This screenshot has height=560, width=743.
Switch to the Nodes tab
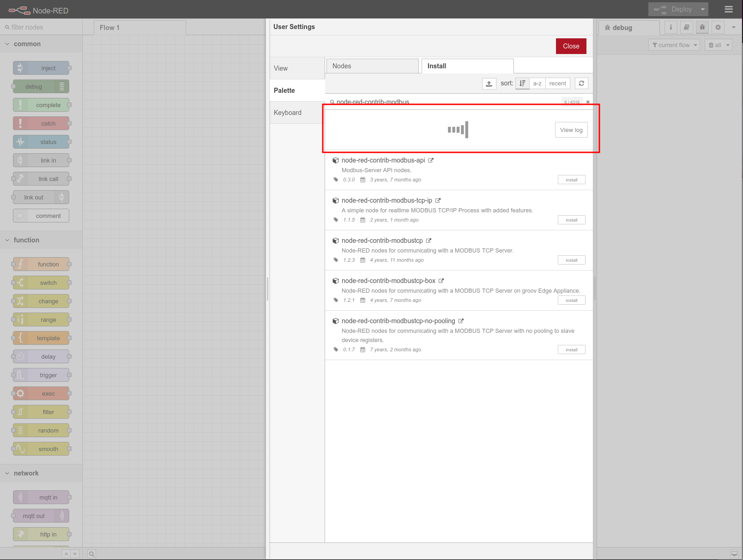(372, 66)
